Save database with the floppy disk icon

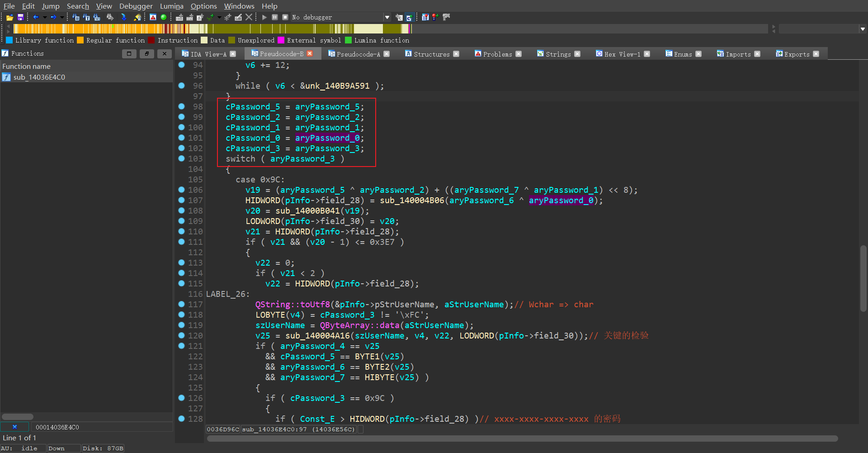click(20, 17)
